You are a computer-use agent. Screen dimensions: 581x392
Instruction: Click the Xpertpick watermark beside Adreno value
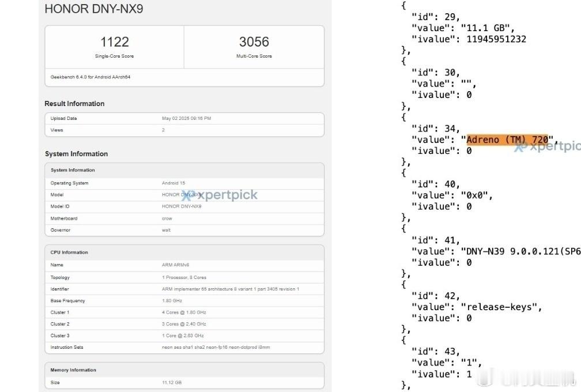[x=548, y=146]
